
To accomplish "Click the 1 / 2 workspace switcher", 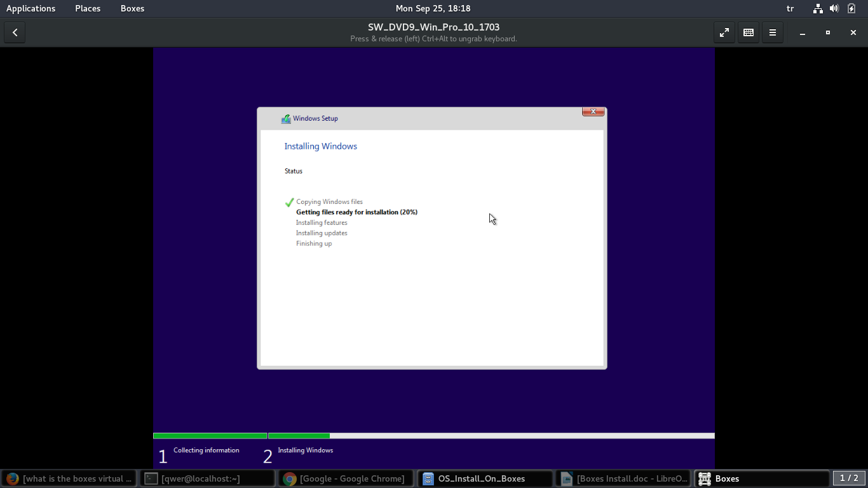I will (849, 478).
